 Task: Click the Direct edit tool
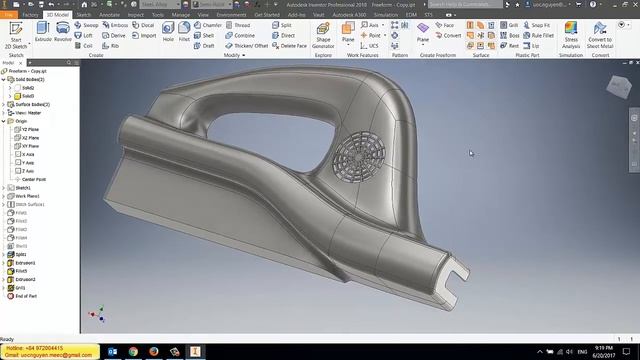pos(283,36)
